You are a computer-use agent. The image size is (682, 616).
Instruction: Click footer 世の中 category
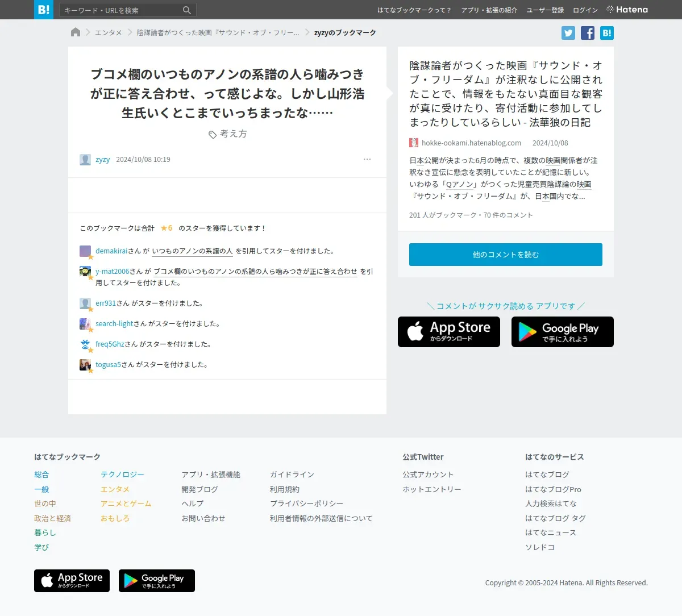45,503
